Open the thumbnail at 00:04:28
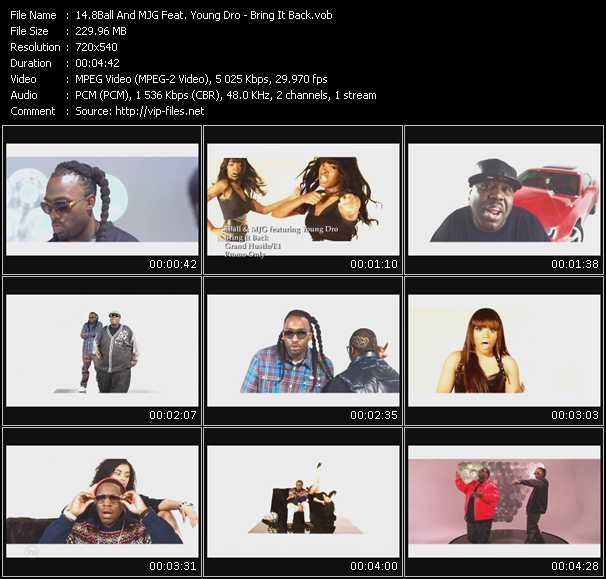The width and height of the screenshot is (606, 579). pyautogui.click(x=504, y=501)
